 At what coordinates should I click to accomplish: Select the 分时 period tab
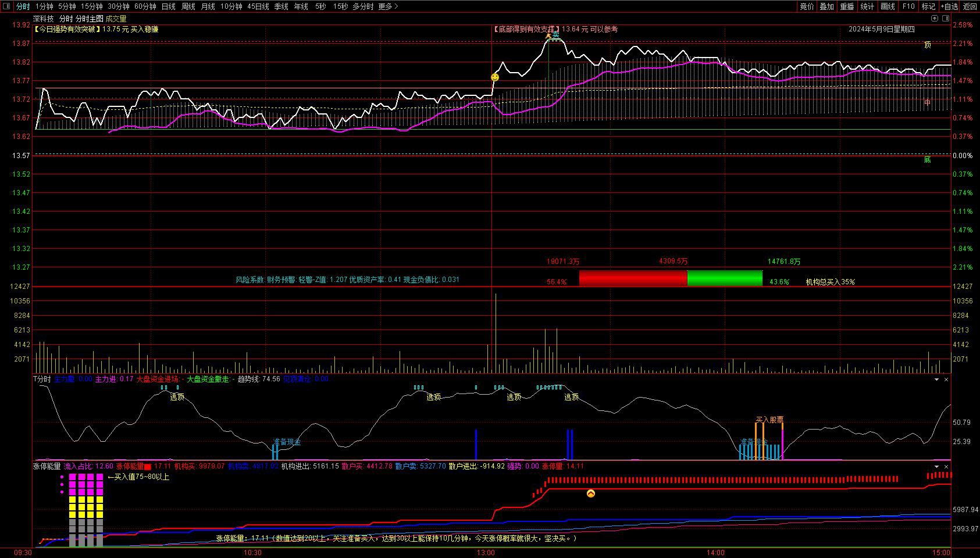pyautogui.click(x=23, y=6)
